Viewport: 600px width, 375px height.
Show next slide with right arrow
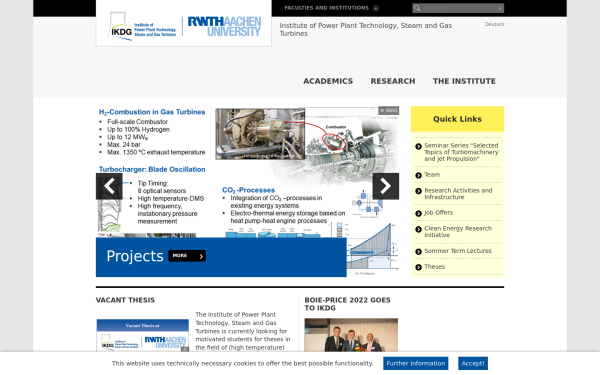click(x=386, y=186)
